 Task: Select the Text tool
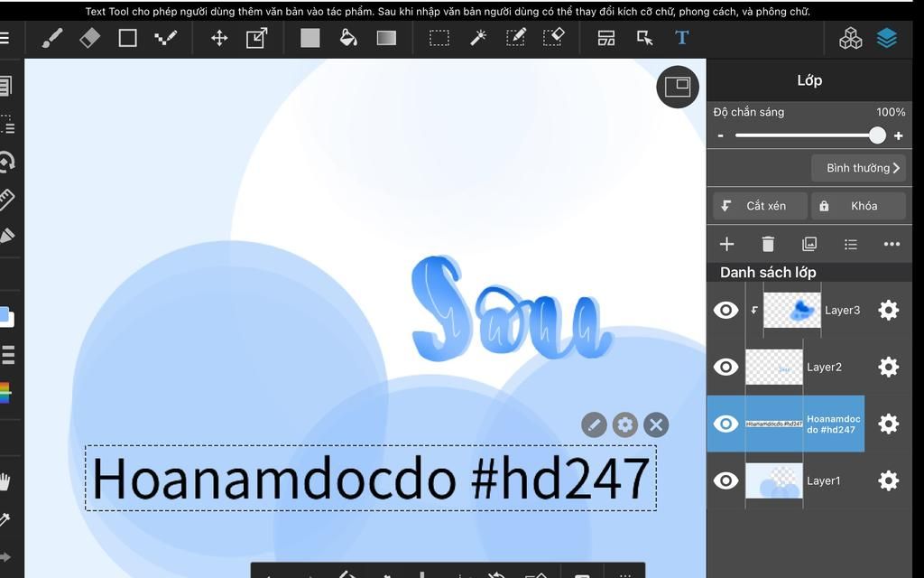pyautogui.click(x=682, y=38)
